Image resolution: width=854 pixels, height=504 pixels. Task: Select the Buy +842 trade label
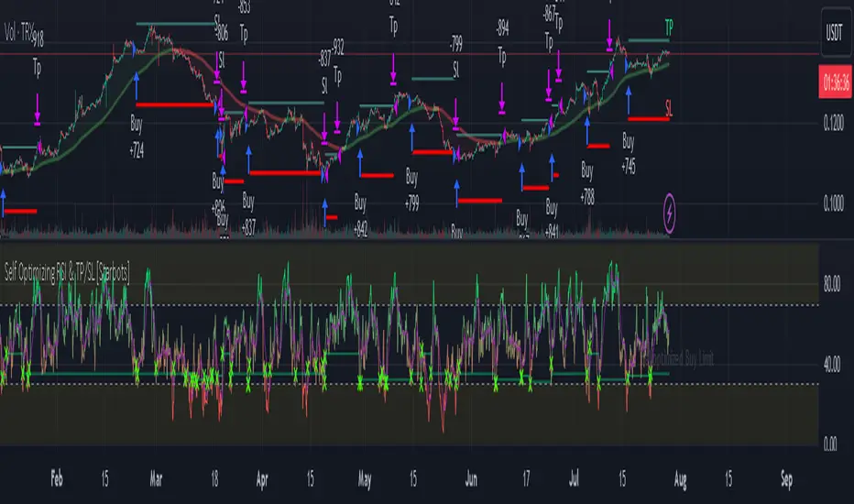(x=360, y=216)
